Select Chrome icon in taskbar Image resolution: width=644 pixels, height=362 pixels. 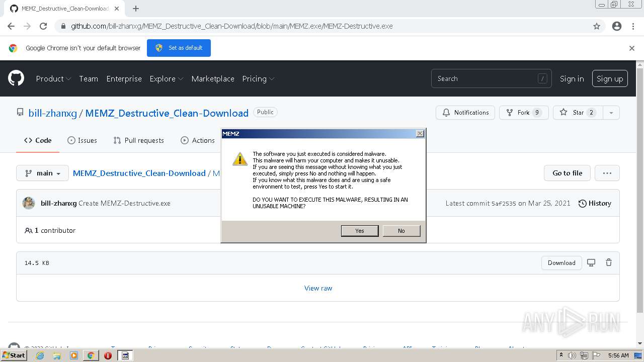91,355
